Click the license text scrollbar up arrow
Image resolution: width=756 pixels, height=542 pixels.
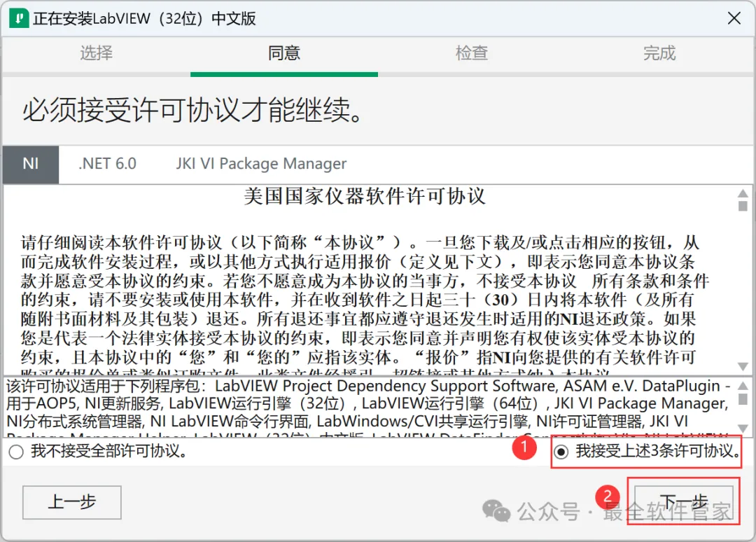click(743, 193)
